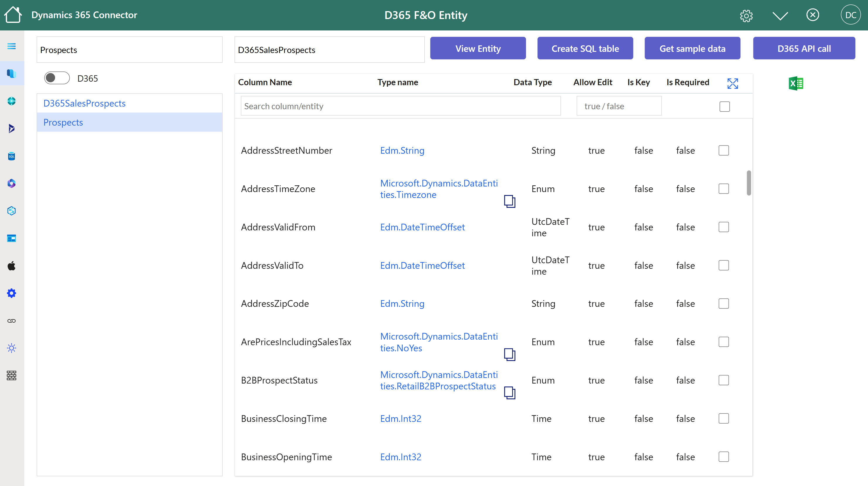Click the Apple logo sidebar icon
The height and width of the screenshot is (486, 868).
pyautogui.click(x=11, y=266)
